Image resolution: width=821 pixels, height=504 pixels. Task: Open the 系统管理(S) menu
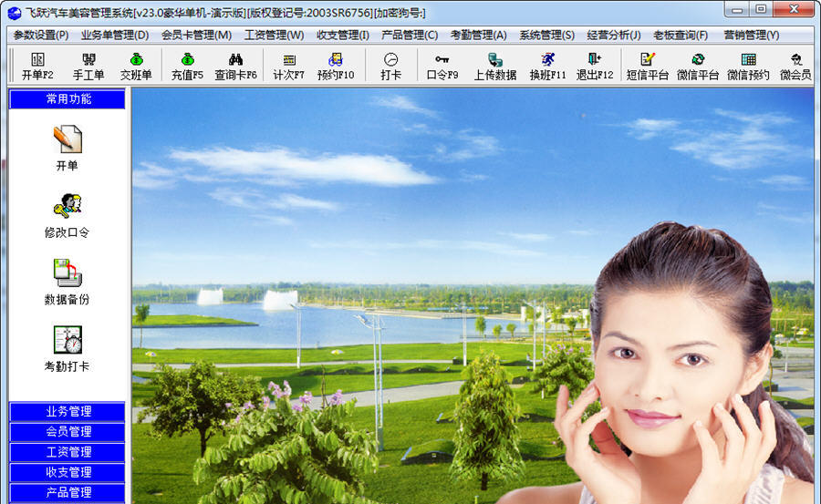click(x=546, y=35)
